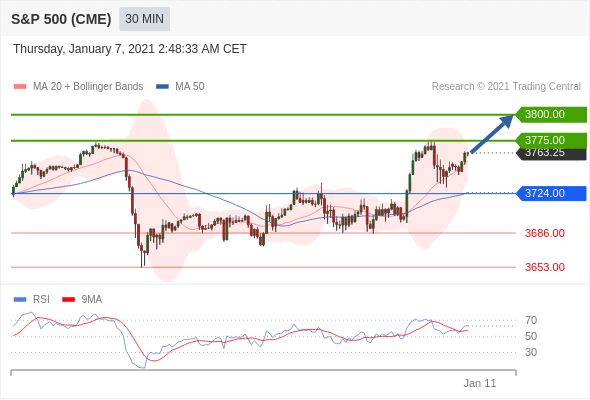
Task: Click the Research © 2021 Trading Central text
Action: pyautogui.click(x=506, y=87)
